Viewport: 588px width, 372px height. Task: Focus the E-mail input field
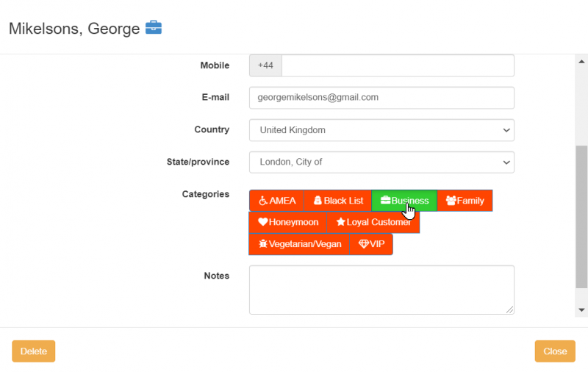[x=381, y=97]
